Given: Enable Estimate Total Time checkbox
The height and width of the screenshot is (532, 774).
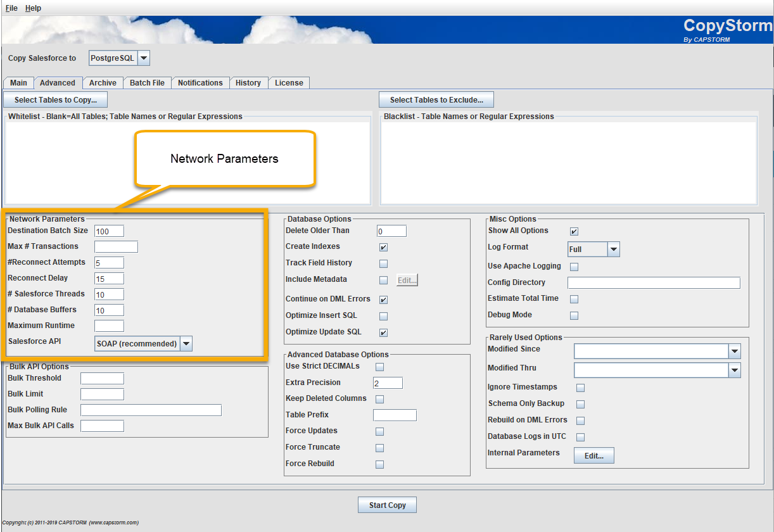Looking at the screenshot, I should [x=574, y=299].
